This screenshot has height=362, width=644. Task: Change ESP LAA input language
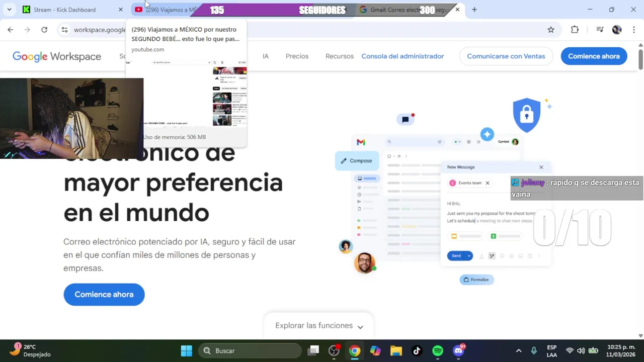pyautogui.click(x=552, y=351)
